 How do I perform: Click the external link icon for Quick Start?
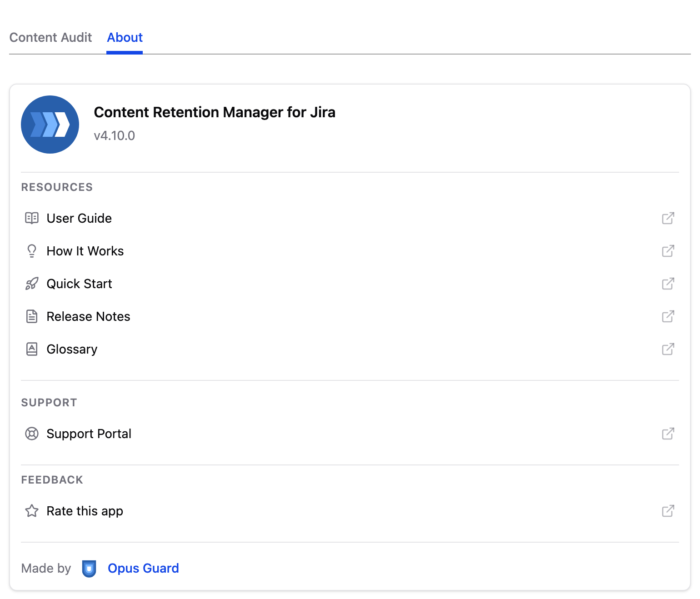tap(668, 284)
